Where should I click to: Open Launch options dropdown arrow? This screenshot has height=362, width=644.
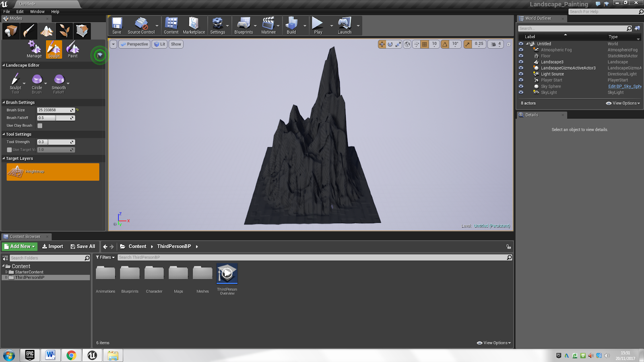click(x=358, y=26)
